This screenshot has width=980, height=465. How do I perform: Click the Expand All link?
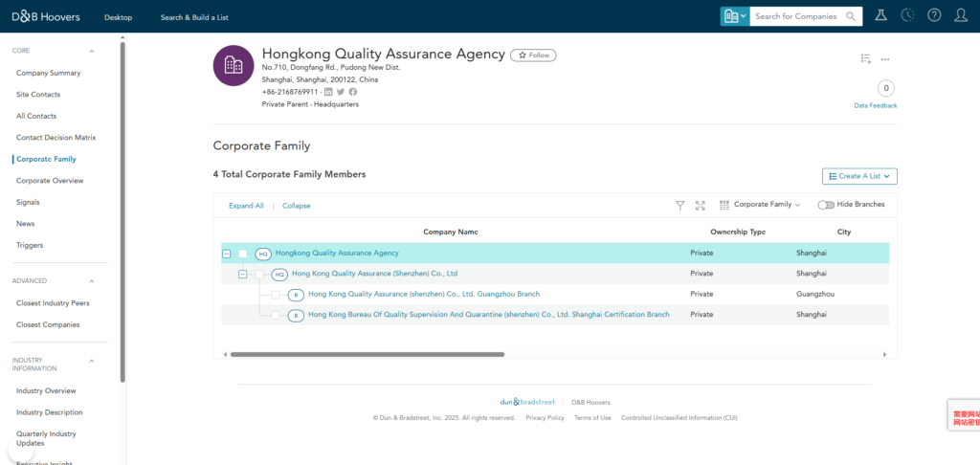tap(246, 206)
